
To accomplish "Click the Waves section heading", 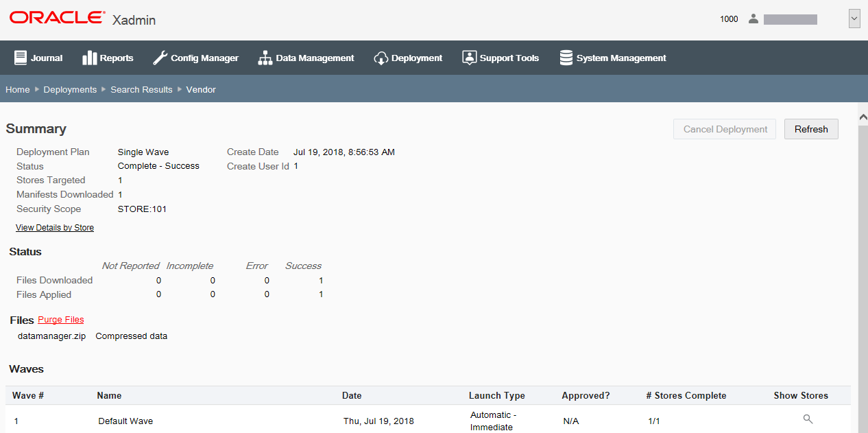I will click(x=26, y=369).
